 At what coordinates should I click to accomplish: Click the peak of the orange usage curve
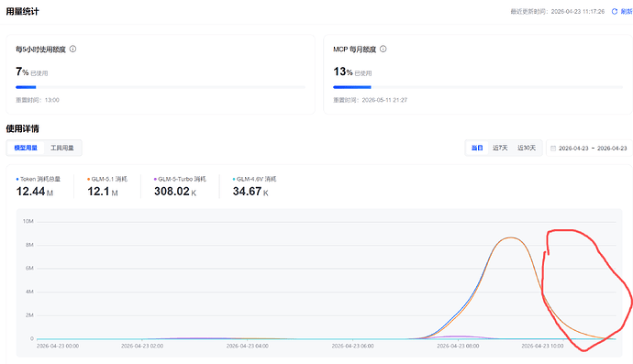tap(511, 237)
